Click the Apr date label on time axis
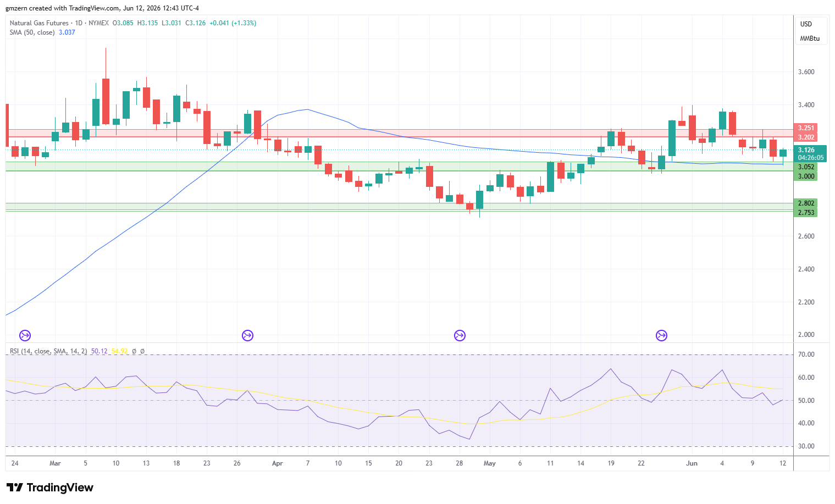 pos(278,463)
